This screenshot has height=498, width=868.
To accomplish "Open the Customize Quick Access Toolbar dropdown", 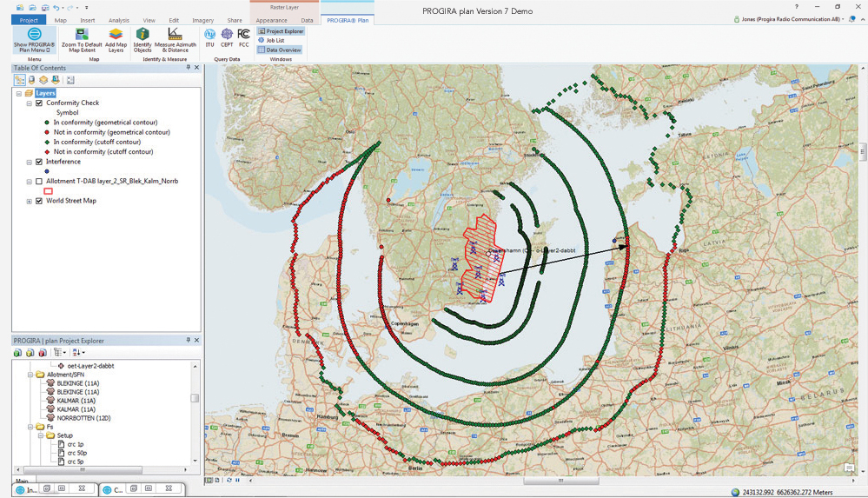I will pos(86,8).
